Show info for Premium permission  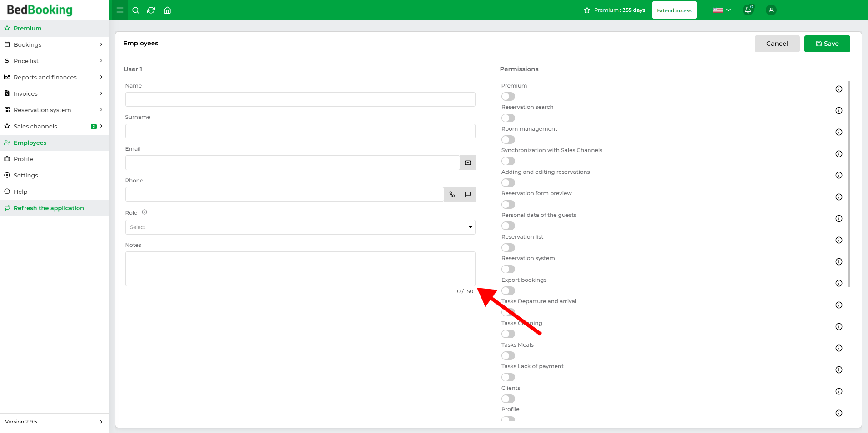(839, 89)
